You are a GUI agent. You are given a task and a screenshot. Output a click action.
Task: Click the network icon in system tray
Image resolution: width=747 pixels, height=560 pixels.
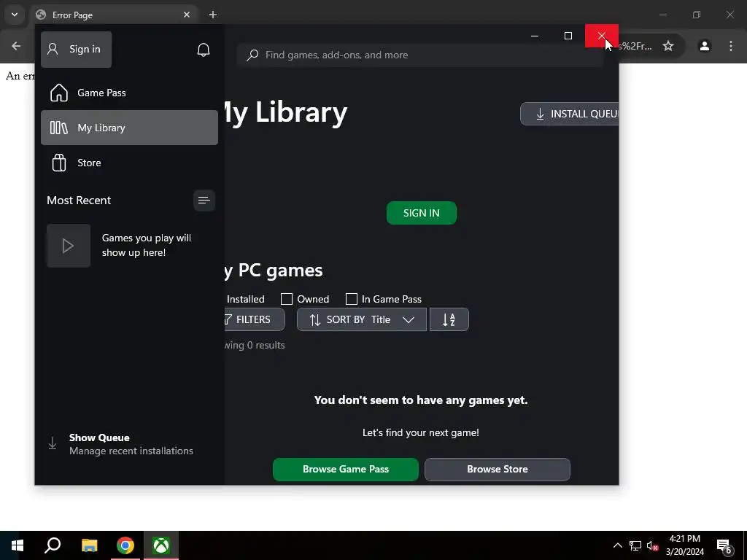tap(635, 545)
